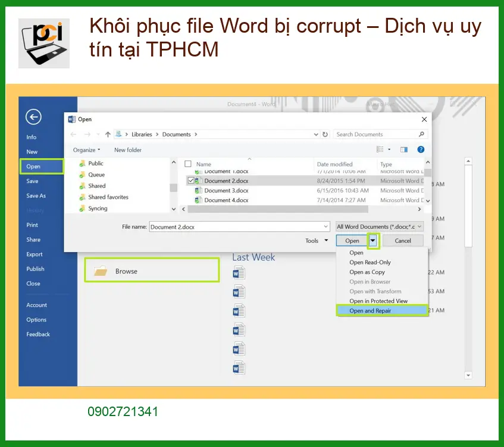Image resolution: width=504 pixels, height=447 pixels.
Task: Expand the Open button dropdown arrow
Action: pos(373,241)
